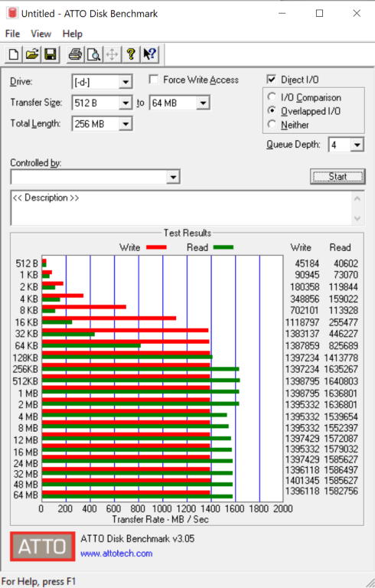375x588 pixels.
Task: Open Print Preview from the toolbar
Action: point(93,55)
